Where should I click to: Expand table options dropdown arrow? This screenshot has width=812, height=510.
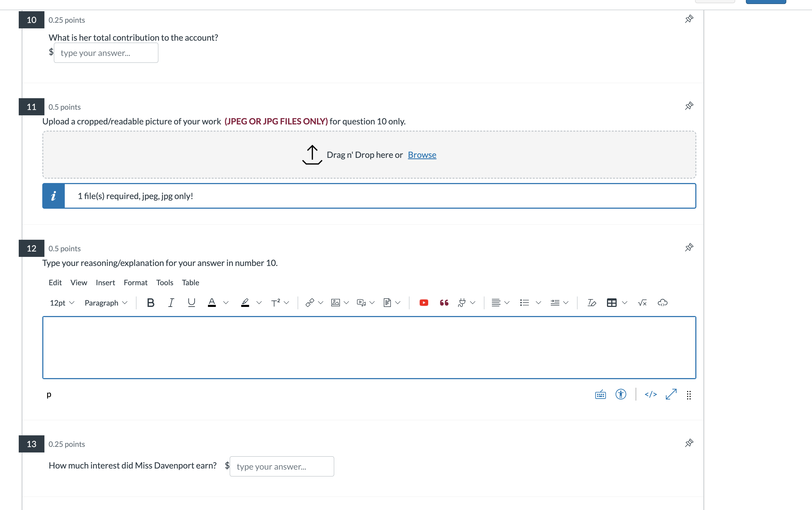[x=624, y=303]
